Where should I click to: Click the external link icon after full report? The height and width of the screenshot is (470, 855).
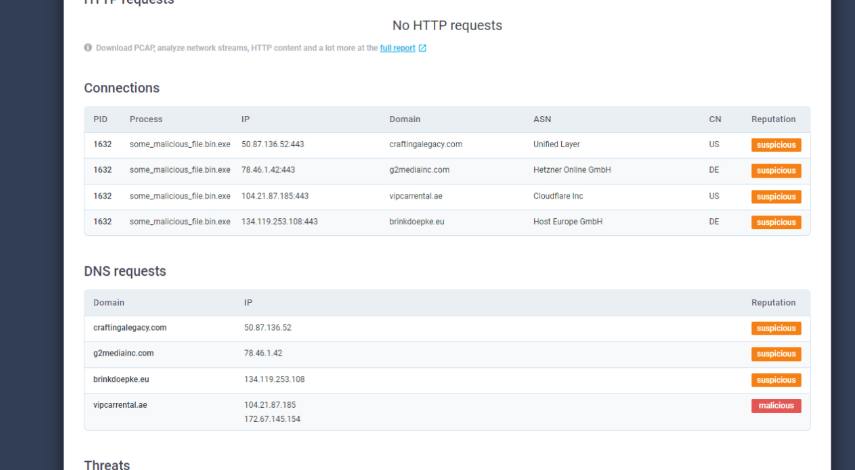click(423, 48)
